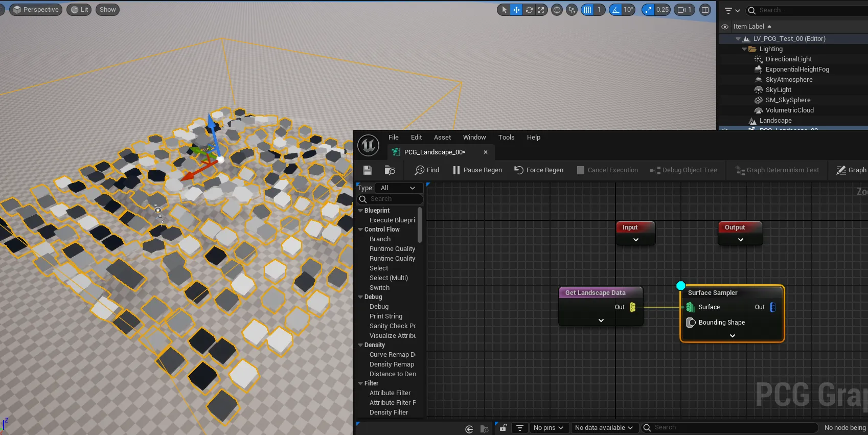Select SkyLight actor in Outliner

point(779,90)
